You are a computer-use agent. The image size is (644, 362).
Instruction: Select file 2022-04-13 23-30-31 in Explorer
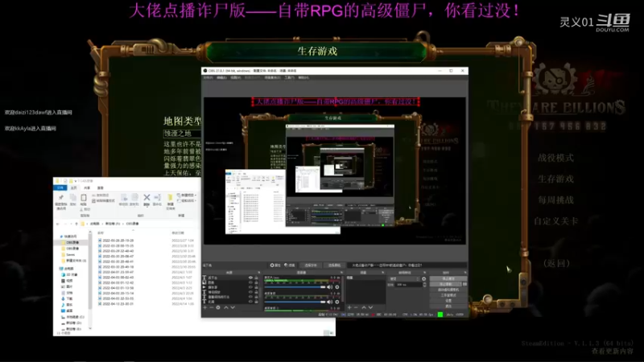pyautogui.click(x=118, y=304)
